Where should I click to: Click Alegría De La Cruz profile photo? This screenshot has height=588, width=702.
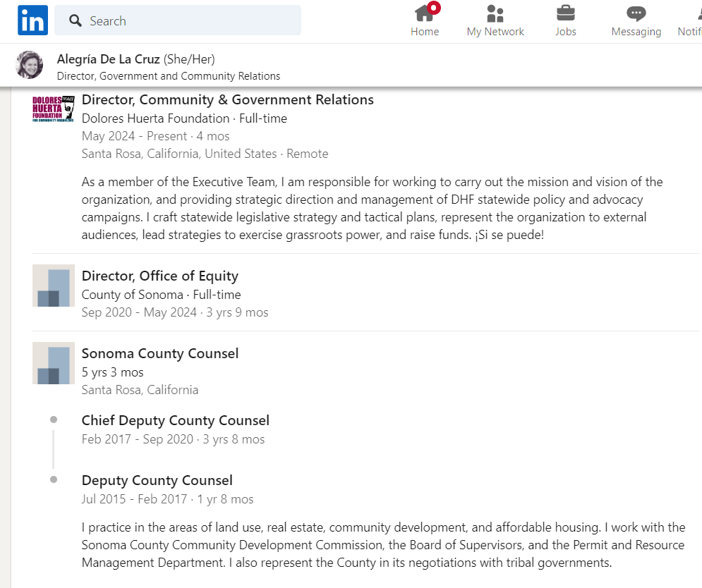pos(30,65)
